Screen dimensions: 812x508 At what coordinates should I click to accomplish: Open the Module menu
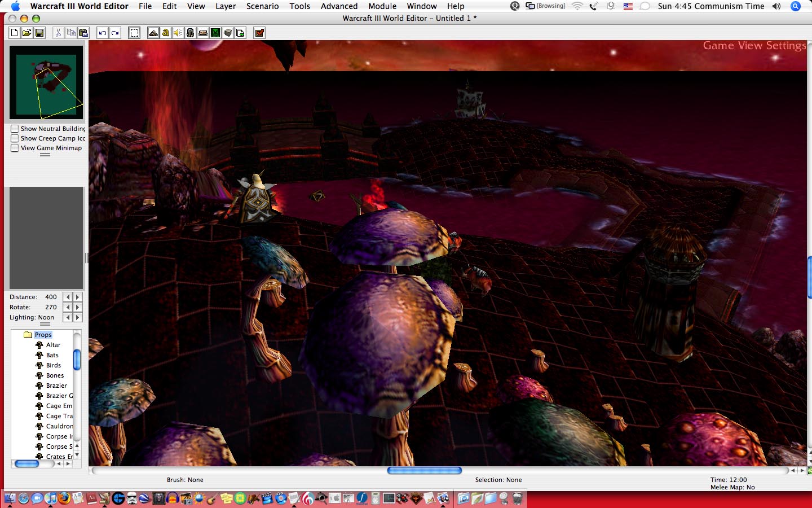point(382,6)
